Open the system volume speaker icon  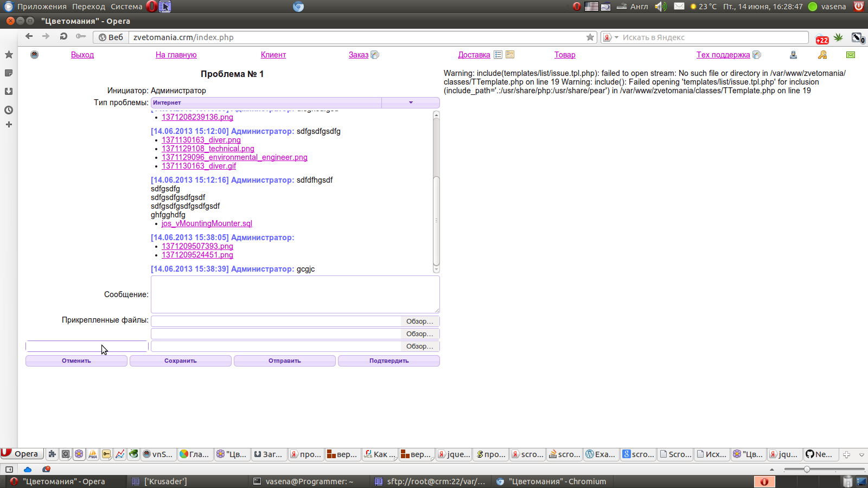click(660, 7)
